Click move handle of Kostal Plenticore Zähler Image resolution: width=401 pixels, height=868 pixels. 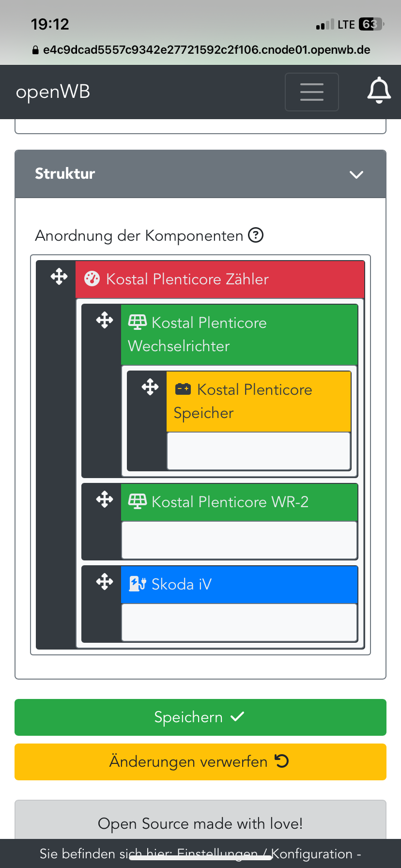59,277
